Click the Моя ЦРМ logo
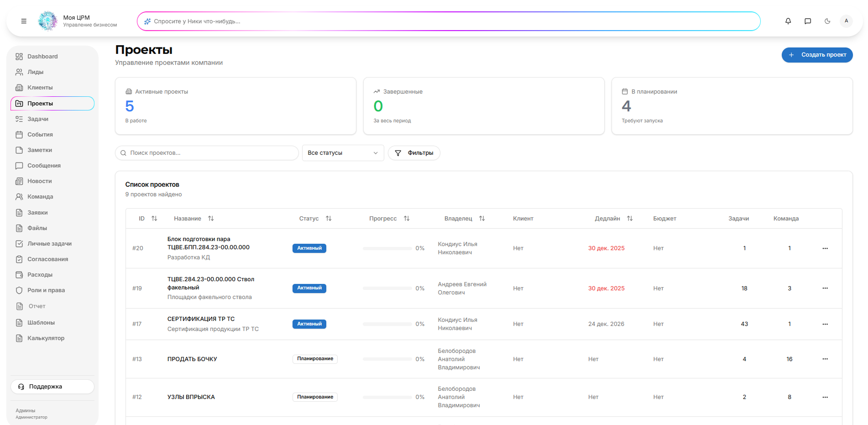Viewport: 868px width, 425px height. [48, 21]
